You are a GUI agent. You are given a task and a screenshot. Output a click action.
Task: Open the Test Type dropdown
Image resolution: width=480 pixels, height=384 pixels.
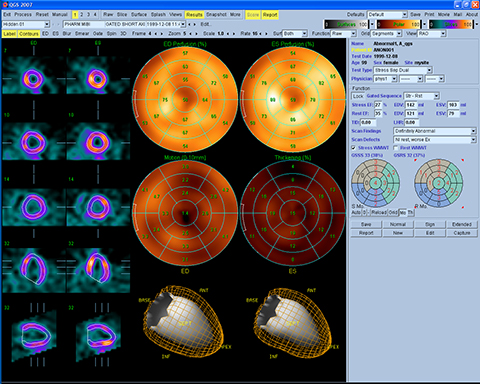pos(403,70)
